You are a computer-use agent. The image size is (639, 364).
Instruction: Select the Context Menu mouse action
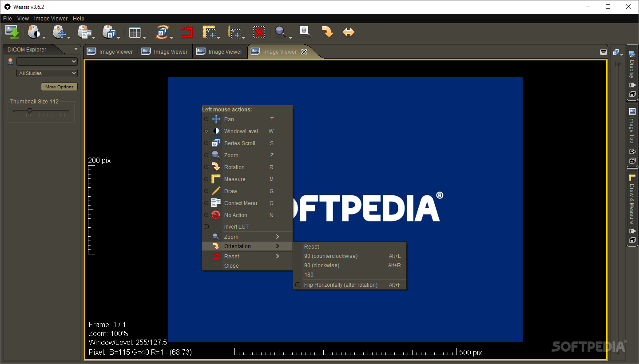click(247, 203)
